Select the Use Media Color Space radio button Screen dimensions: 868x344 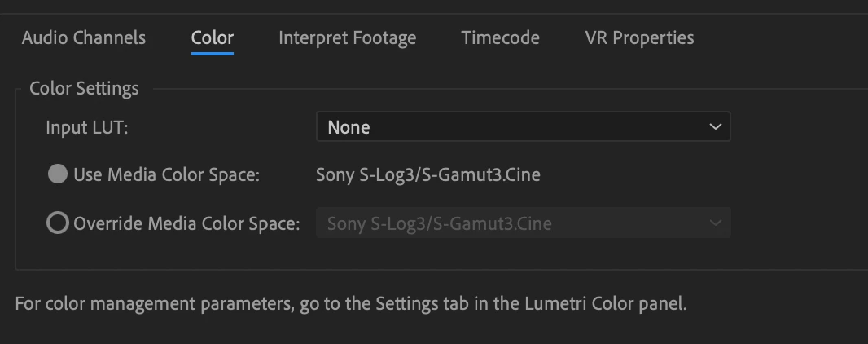pos(58,174)
